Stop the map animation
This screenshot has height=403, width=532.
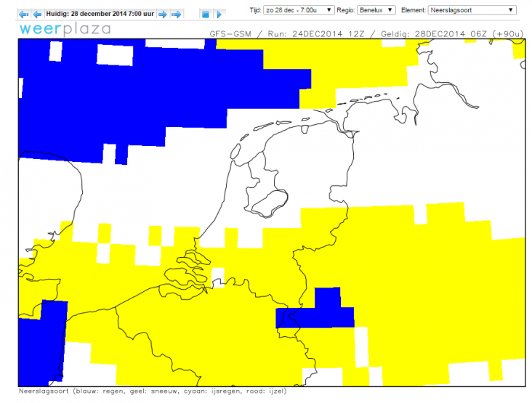click(205, 15)
